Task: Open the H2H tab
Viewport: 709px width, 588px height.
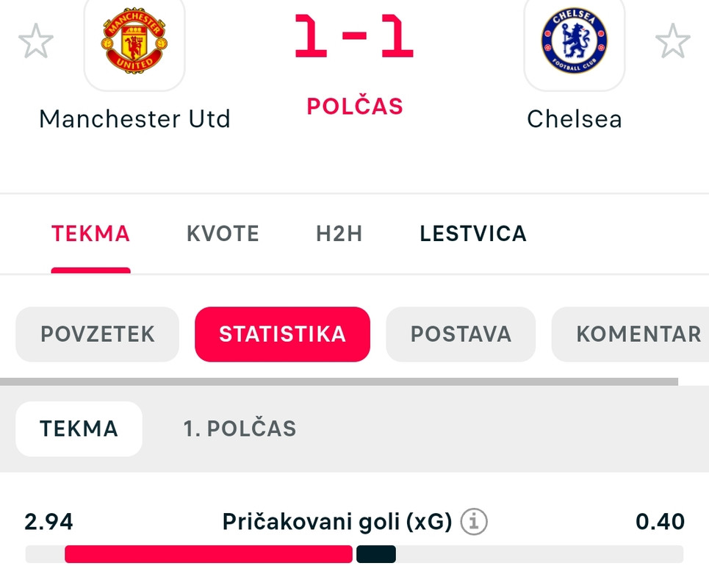Action: click(339, 234)
